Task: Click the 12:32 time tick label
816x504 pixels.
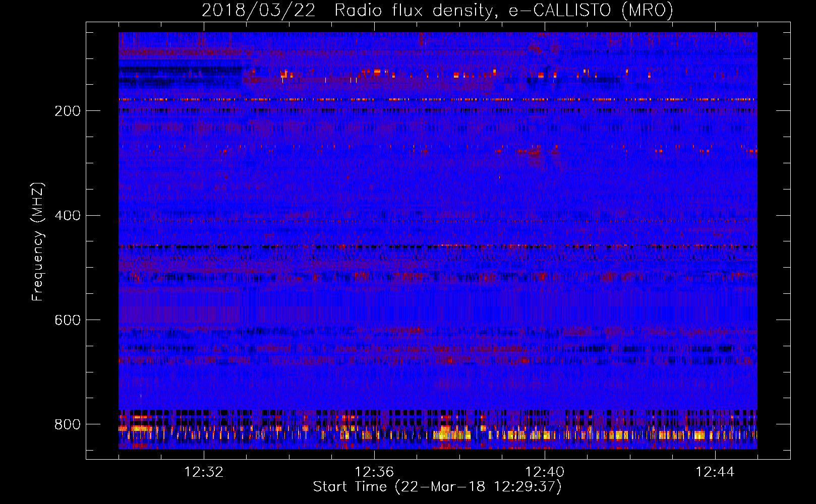Action: (x=204, y=472)
